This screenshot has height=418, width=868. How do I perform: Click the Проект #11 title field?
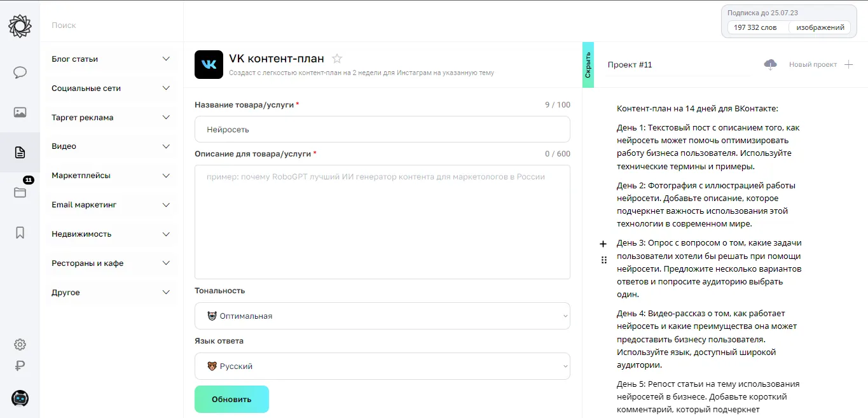677,65
